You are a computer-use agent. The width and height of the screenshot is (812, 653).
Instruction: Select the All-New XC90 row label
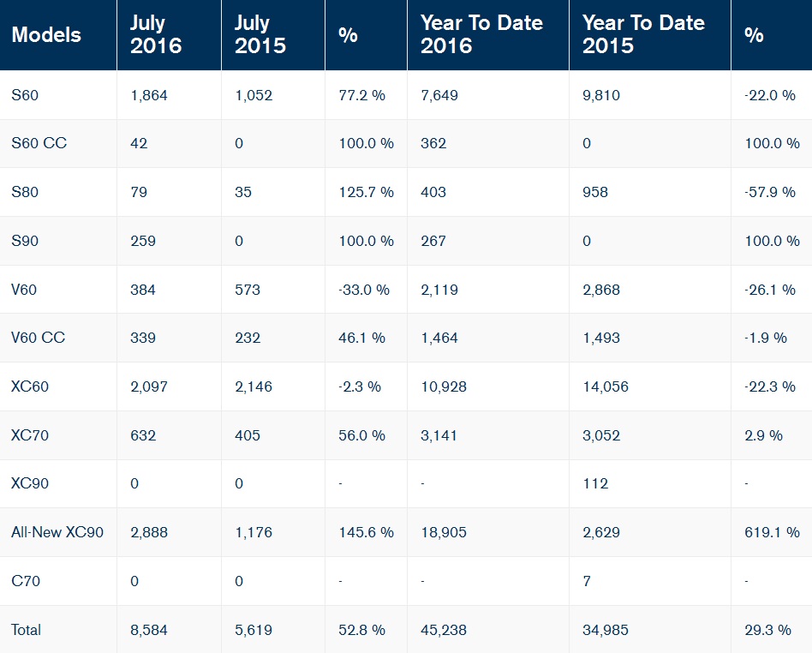click(57, 532)
